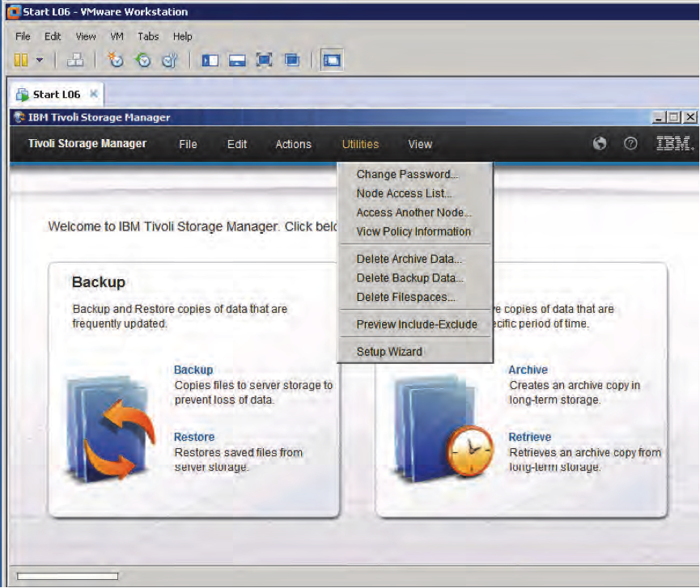Click the take snapshot toolbar icon
This screenshot has width=700, height=588.
tap(116, 60)
